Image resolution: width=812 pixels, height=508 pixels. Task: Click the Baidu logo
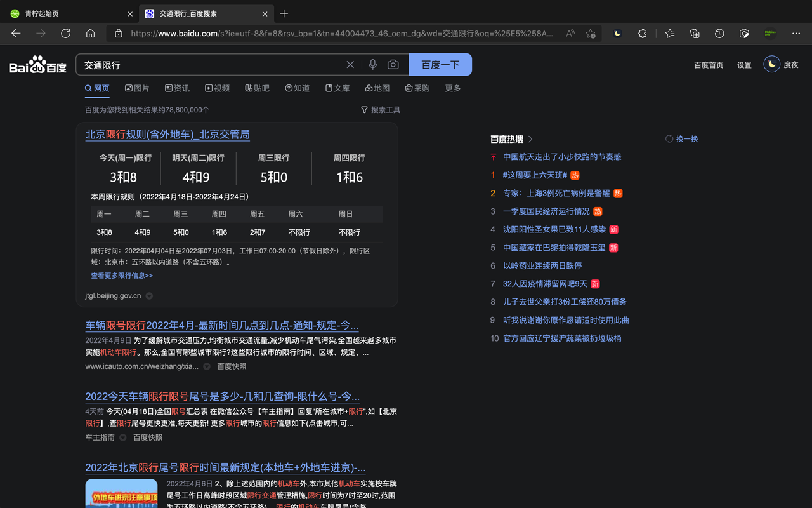click(x=37, y=63)
